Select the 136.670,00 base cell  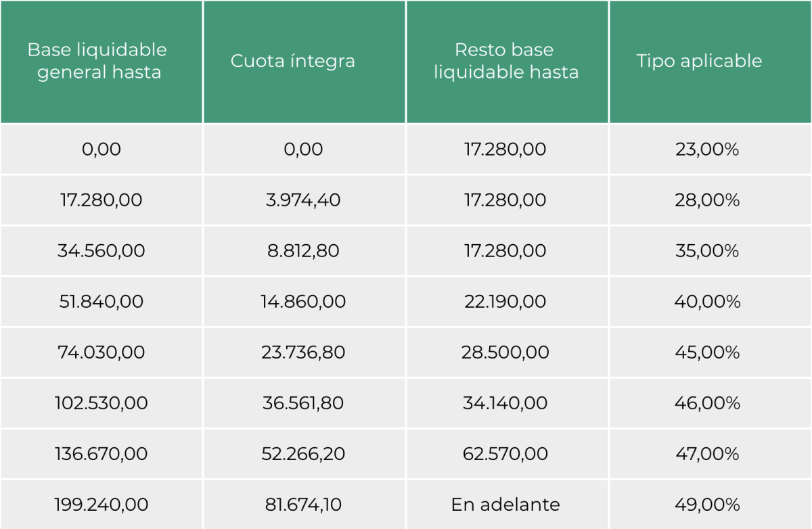(x=101, y=454)
